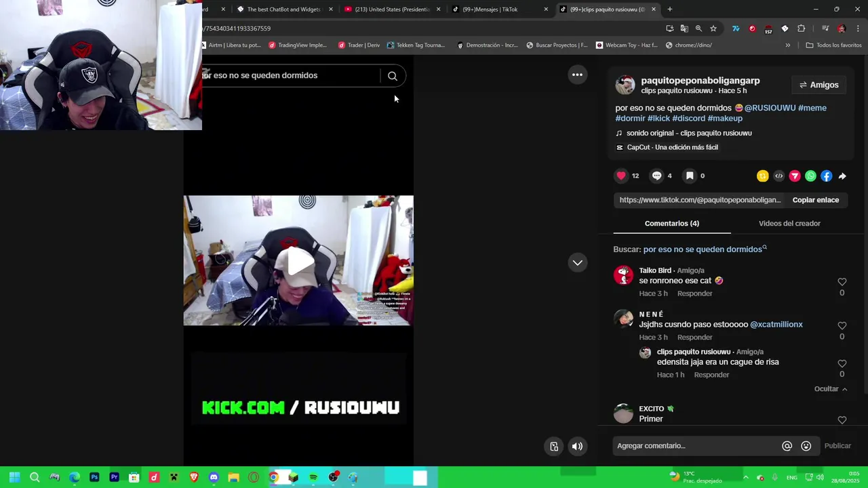Click CapCut Una edición más fácil link
Screen dimensions: 868x488
pyautogui.click(x=672, y=147)
